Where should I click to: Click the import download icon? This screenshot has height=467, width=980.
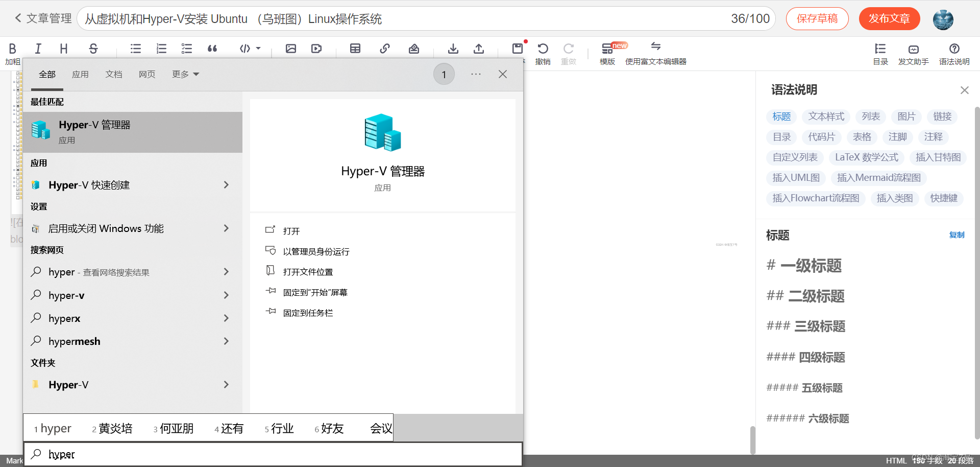click(453, 49)
